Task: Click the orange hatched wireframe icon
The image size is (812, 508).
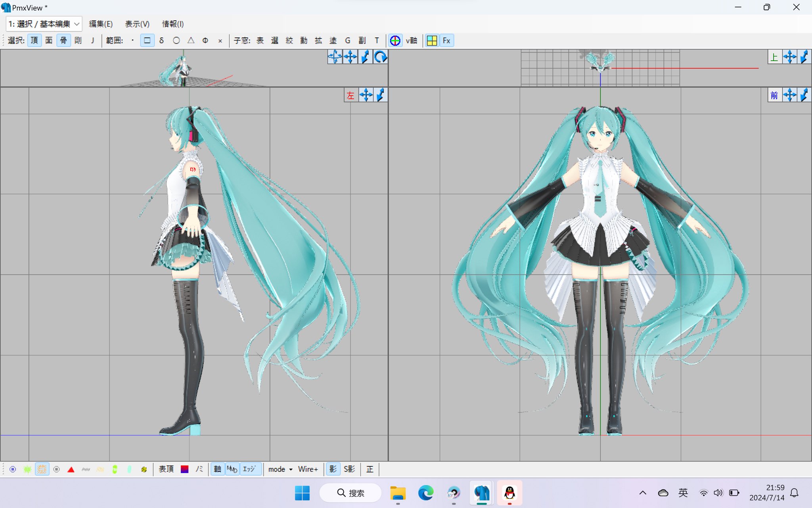Action: [x=42, y=470]
